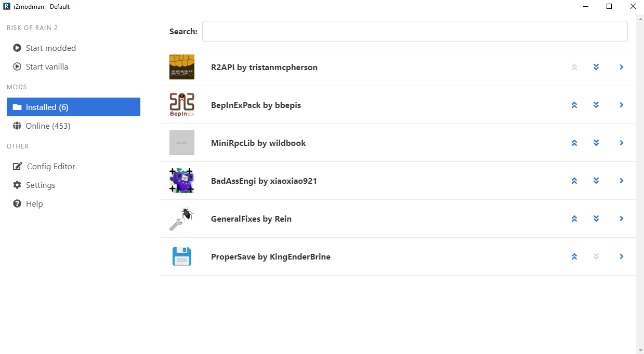Focus the mod Search input field
The height and width of the screenshot is (354, 644).
click(x=414, y=31)
